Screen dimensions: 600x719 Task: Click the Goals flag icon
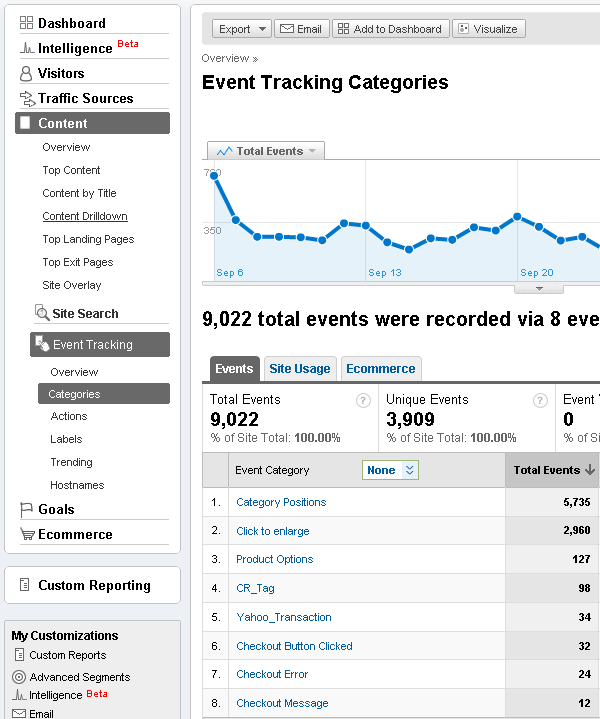[x=27, y=509]
